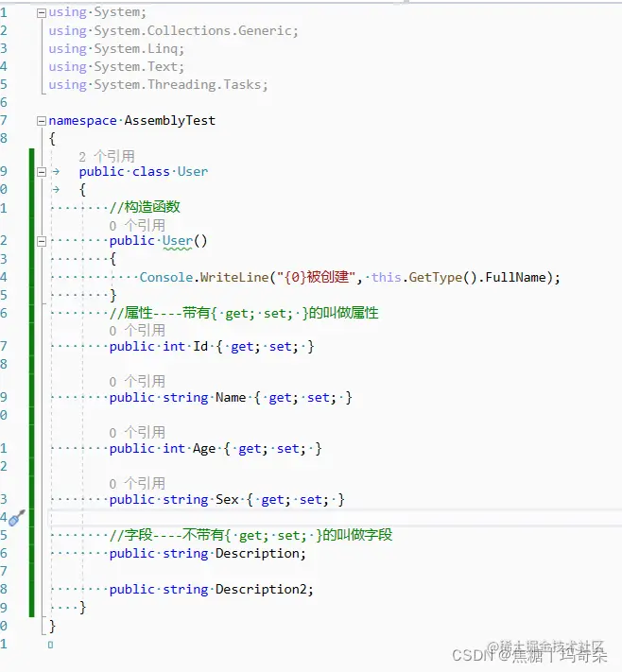Open the '0 个引用' CodeLens above Age property
This screenshot has width=622, height=672.
pyautogui.click(x=137, y=432)
